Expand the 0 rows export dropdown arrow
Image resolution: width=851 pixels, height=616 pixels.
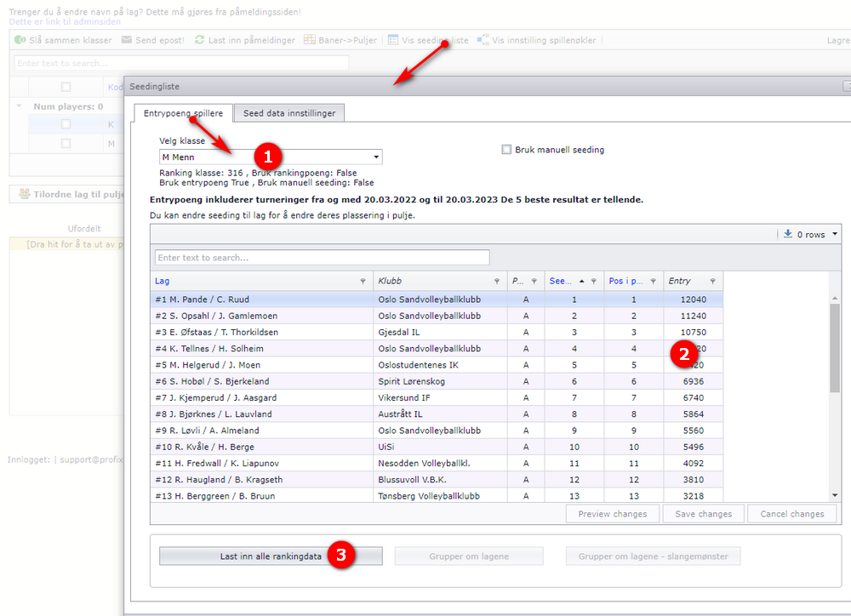point(835,234)
